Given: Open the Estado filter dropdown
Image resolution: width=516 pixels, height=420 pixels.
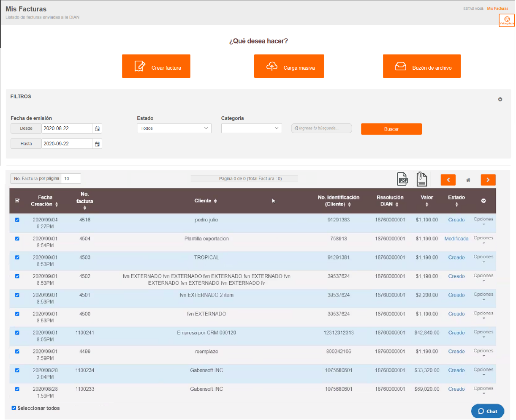Looking at the screenshot, I should point(174,128).
